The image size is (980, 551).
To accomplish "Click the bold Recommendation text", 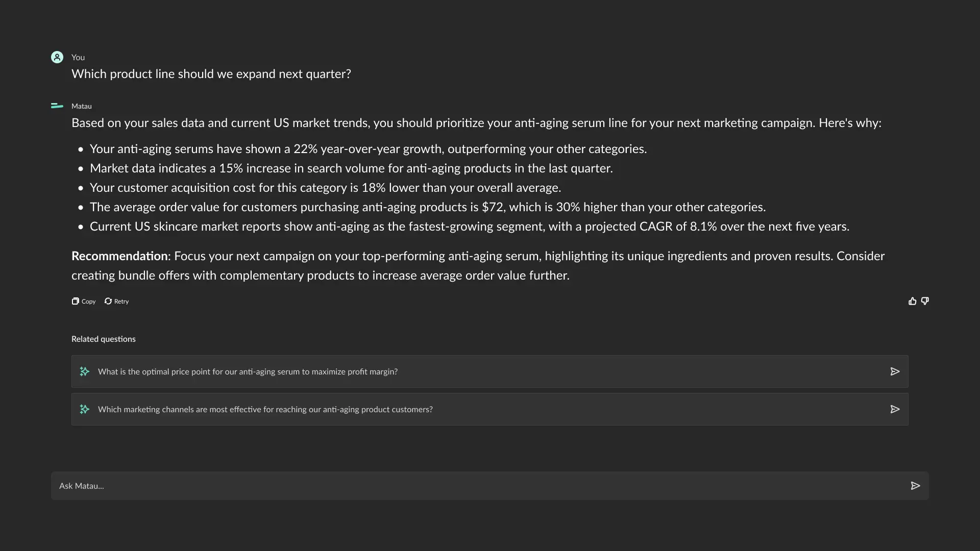I will pyautogui.click(x=119, y=256).
